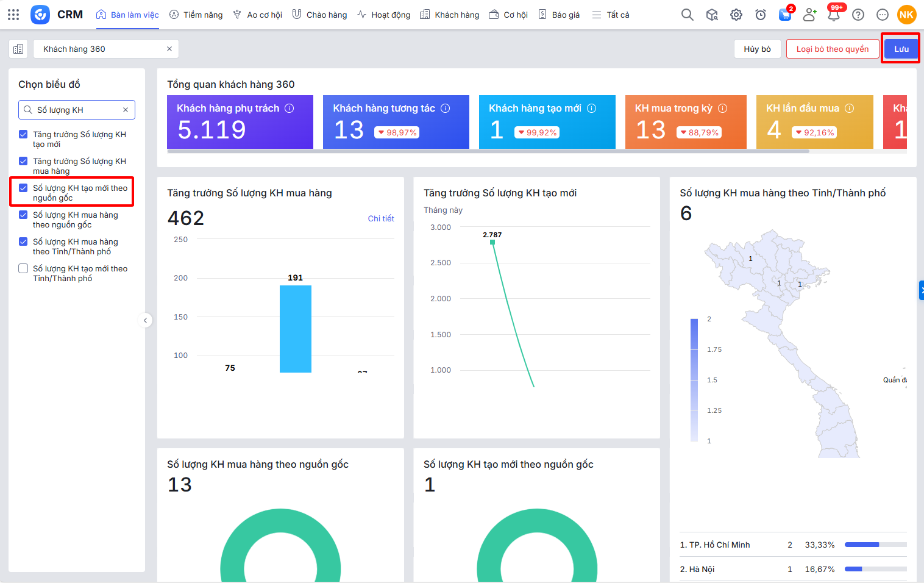Clear the Khách hàng 360 dashboard field
924x583 pixels.
(169, 49)
